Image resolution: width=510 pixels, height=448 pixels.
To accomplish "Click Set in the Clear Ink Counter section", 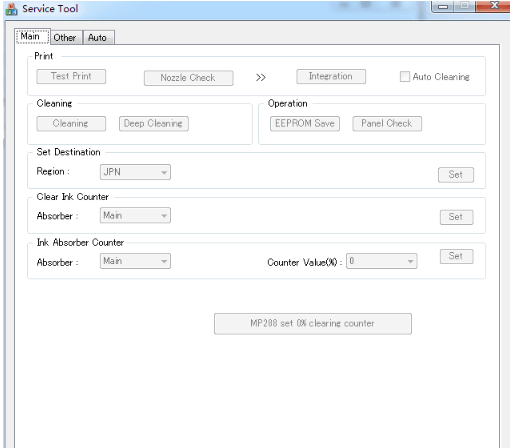I will coord(456,217).
